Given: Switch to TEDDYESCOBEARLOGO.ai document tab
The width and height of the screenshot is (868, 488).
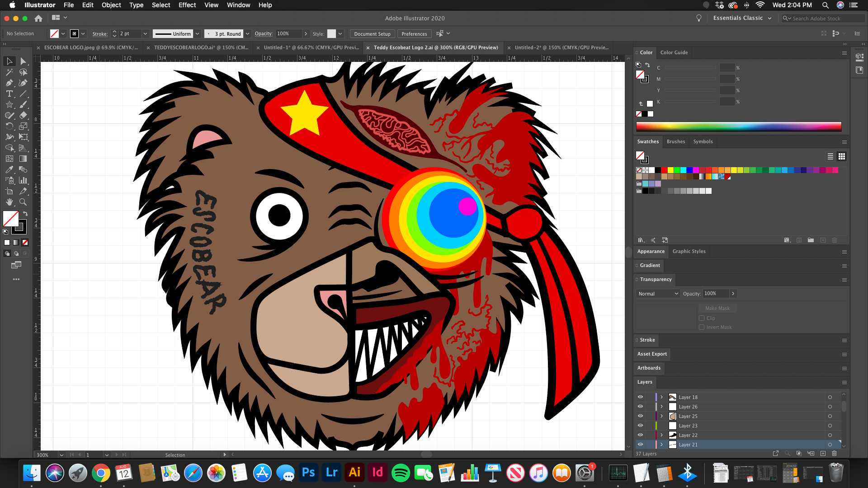Looking at the screenshot, I should pyautogui.click(x=201, y=47).
